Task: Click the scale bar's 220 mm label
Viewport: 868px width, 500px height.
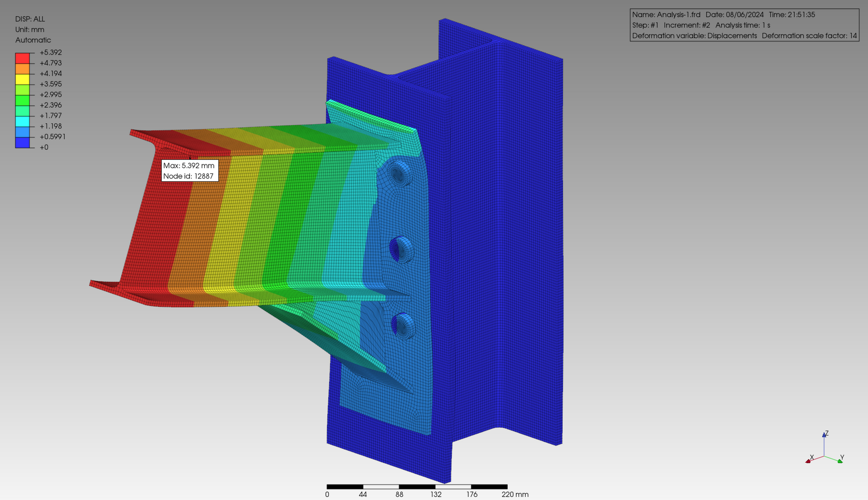Action: (514, 494)
